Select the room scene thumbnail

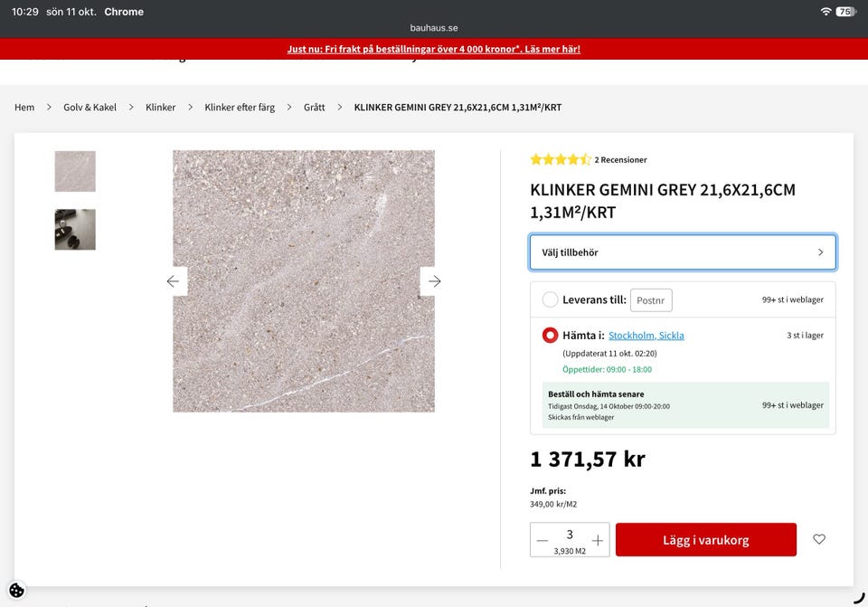(75, 229)
